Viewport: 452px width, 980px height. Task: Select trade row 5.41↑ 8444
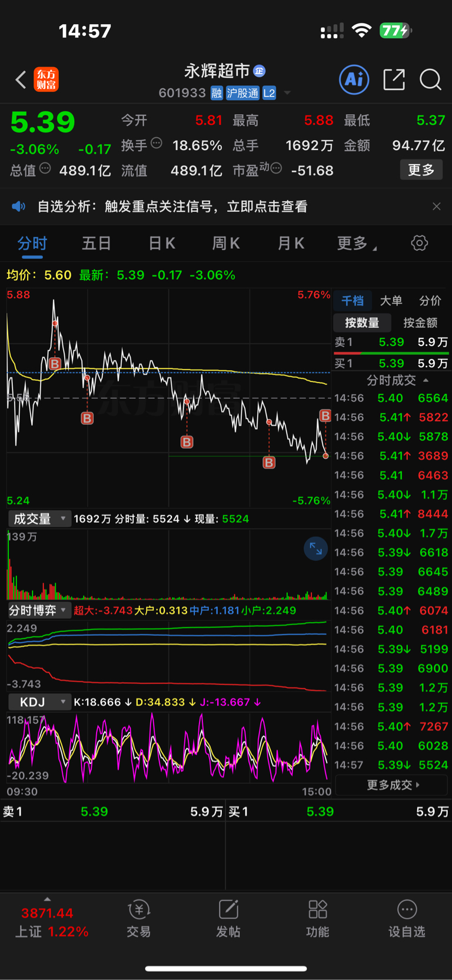[x=391, y=514]
